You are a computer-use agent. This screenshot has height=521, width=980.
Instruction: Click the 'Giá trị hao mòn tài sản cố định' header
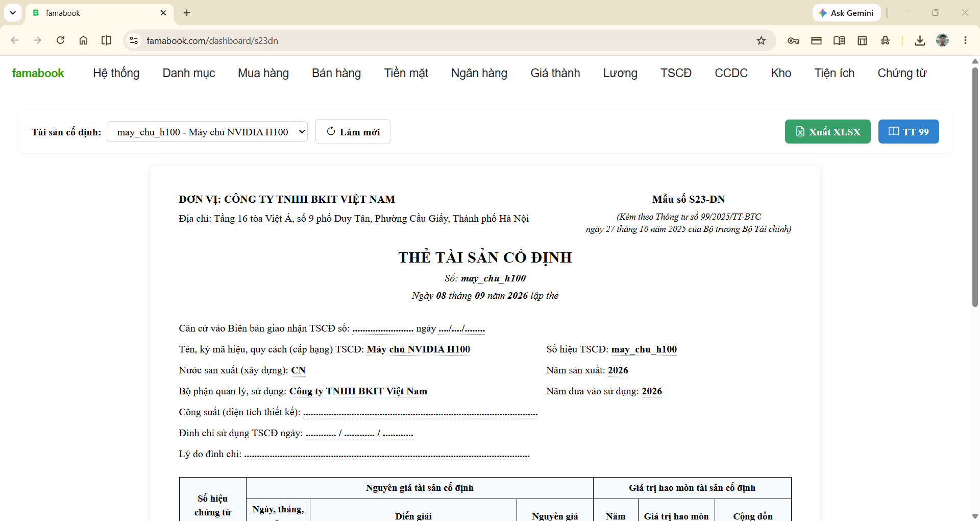pyautogui.click(x=692, y=488)
